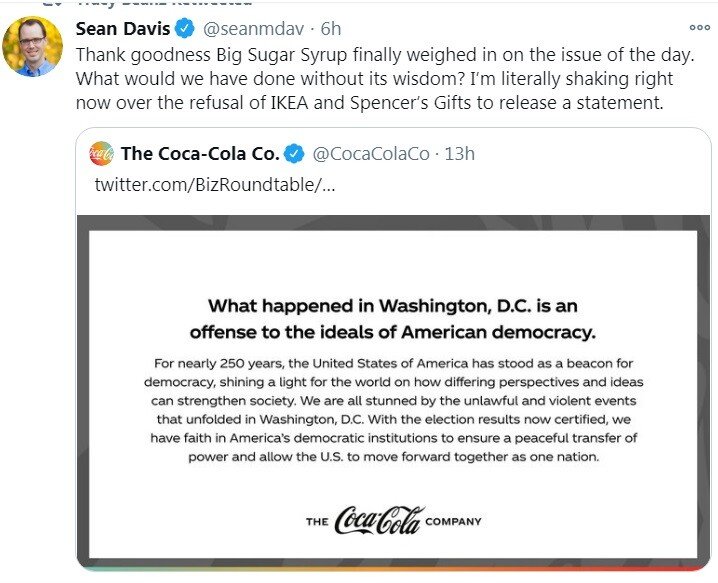This screenshot has height=583, width=718.
Task: Click The Coca-Cola Co. round avatar
Action: click(x=102, y=153)
